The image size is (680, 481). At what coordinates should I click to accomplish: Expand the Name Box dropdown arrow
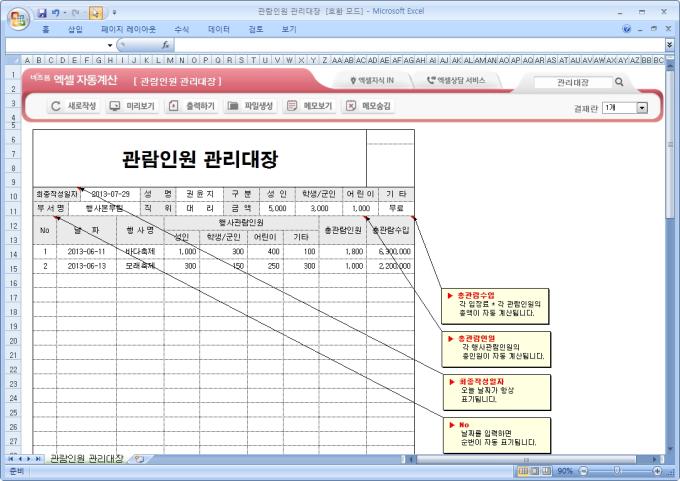pos(110,45)
